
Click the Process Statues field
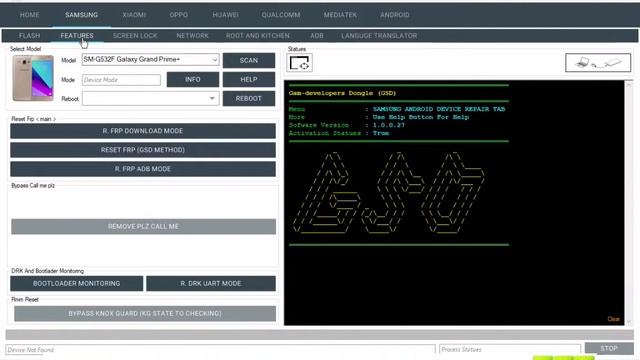[x=510, y=349]
